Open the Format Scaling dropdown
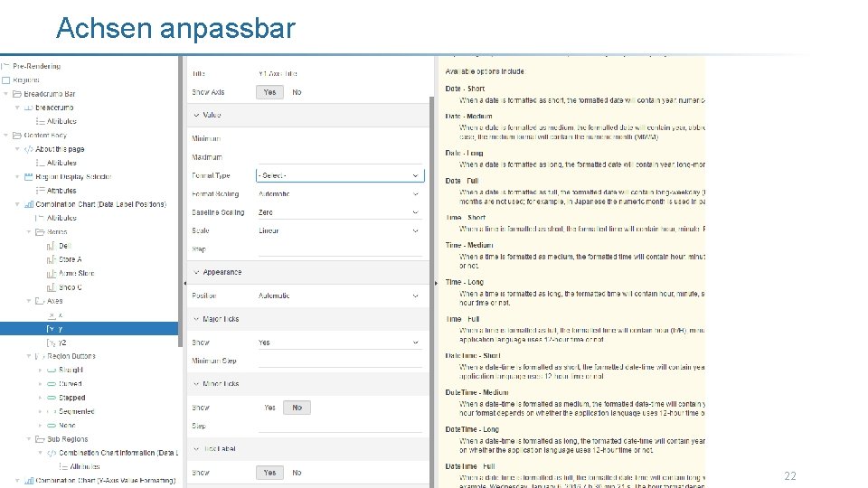868x488 pixels. pyautogui.click(x=340, y=194)
